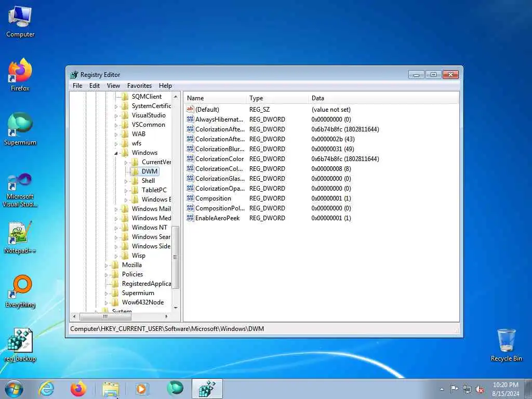Launch Firefox from the taskbar
The image size is (532, 399).
[x=78, y=389]
